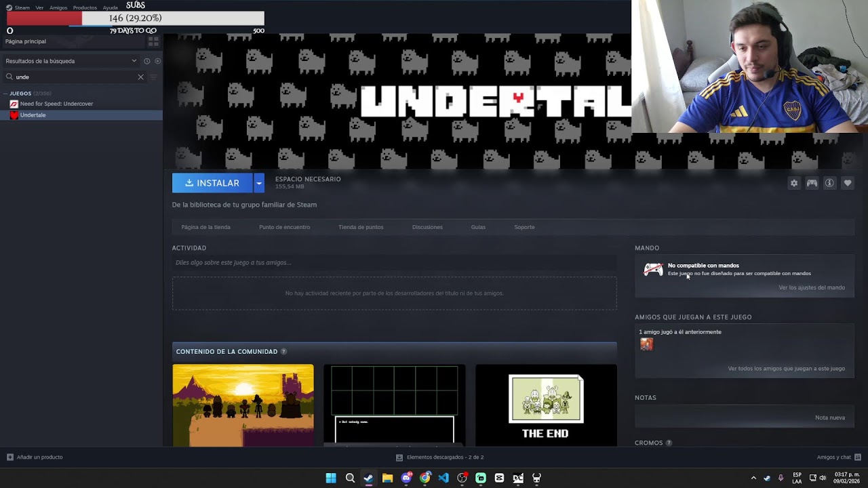Open the Guías tab
Image resolution: width=868 pixels, height=488 pixels.
tap(478, 227)
